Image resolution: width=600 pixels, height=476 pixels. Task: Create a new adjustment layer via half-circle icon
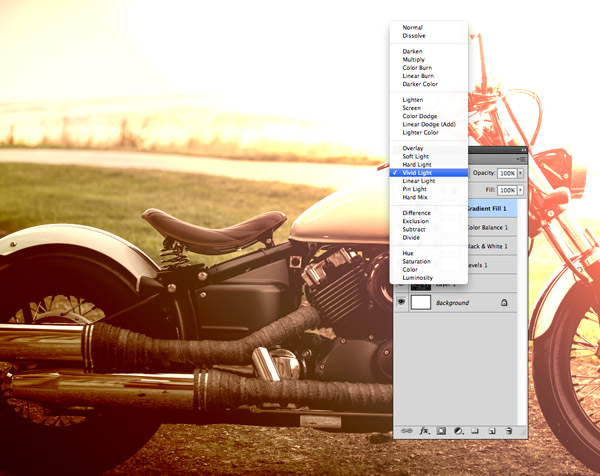click(457, 430)
